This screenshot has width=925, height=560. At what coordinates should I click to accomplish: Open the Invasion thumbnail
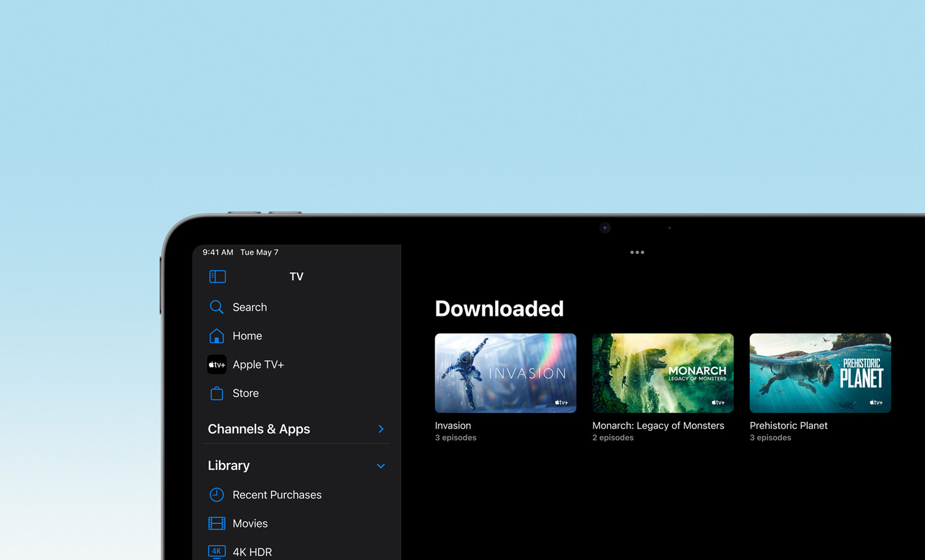[505, 373]
